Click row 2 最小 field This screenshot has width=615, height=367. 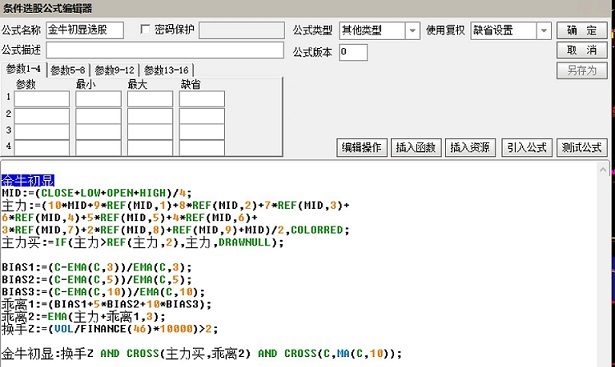(98, 116)
